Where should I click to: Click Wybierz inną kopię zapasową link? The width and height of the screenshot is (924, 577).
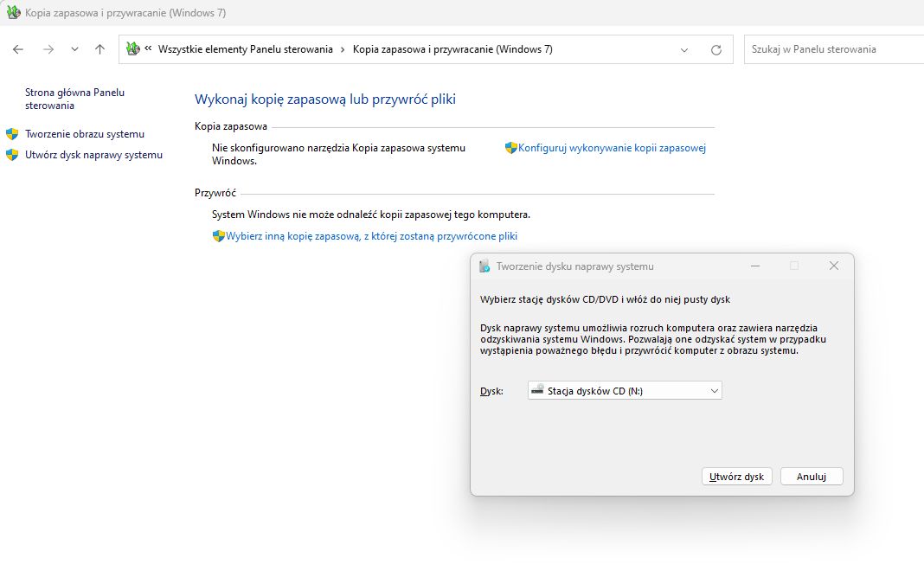(x=368, y=235)
